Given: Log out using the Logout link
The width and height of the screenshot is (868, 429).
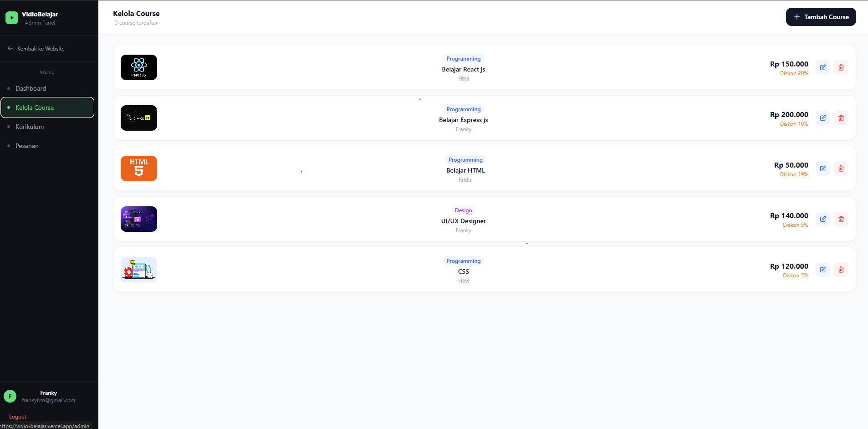Looking at the screenshot, I should [x=18, y=417].
